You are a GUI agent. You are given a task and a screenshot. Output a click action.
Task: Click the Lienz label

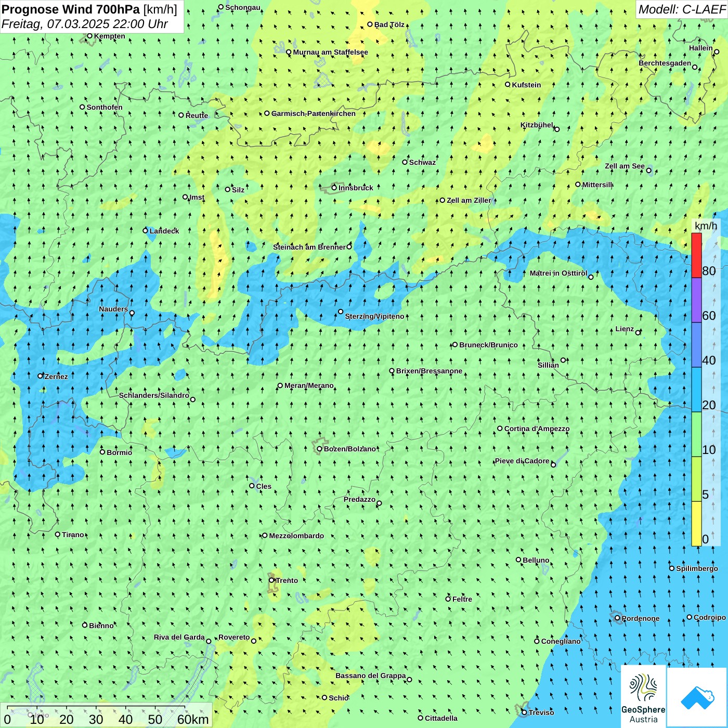[x=625, y=329]
